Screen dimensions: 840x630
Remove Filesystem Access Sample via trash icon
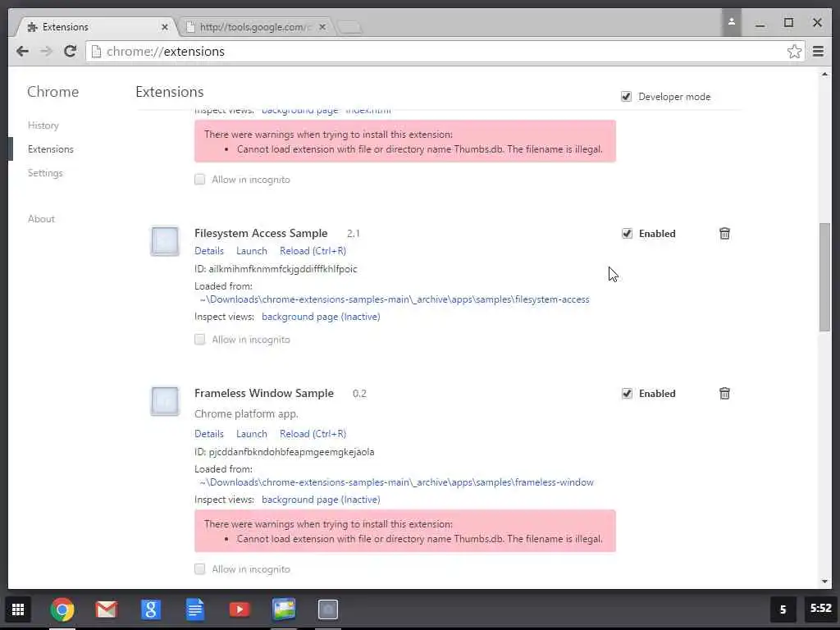(724, 234)
